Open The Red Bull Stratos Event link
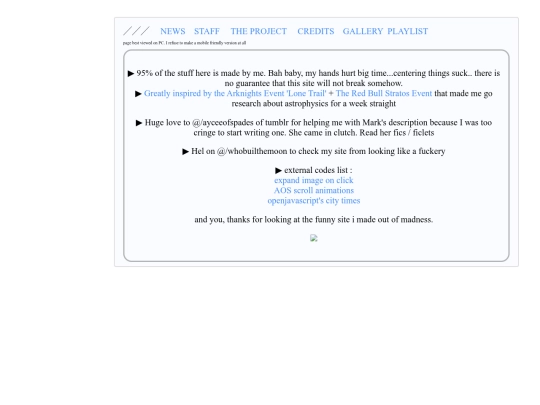 coord(384,93)
